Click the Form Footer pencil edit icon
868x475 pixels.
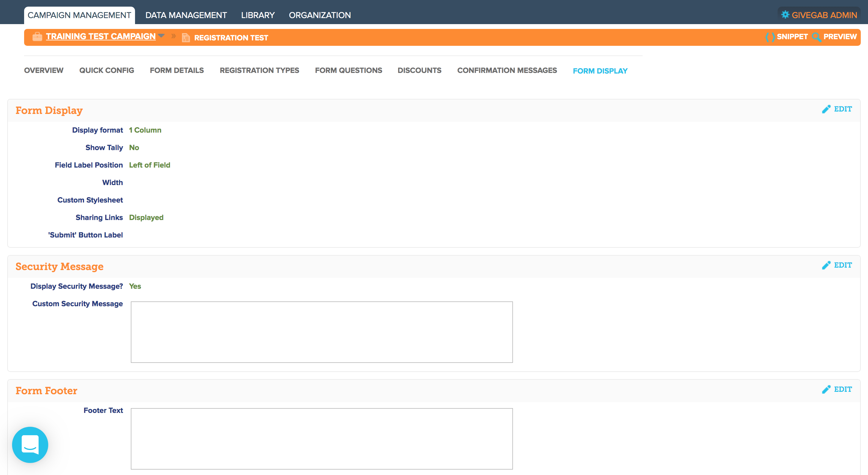(x=826, y=389)
